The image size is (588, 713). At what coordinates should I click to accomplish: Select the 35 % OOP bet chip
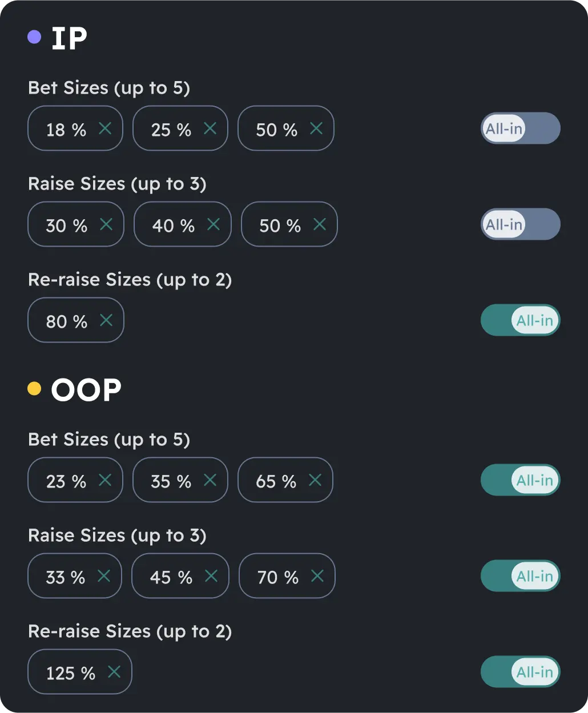tap(171, 480)
